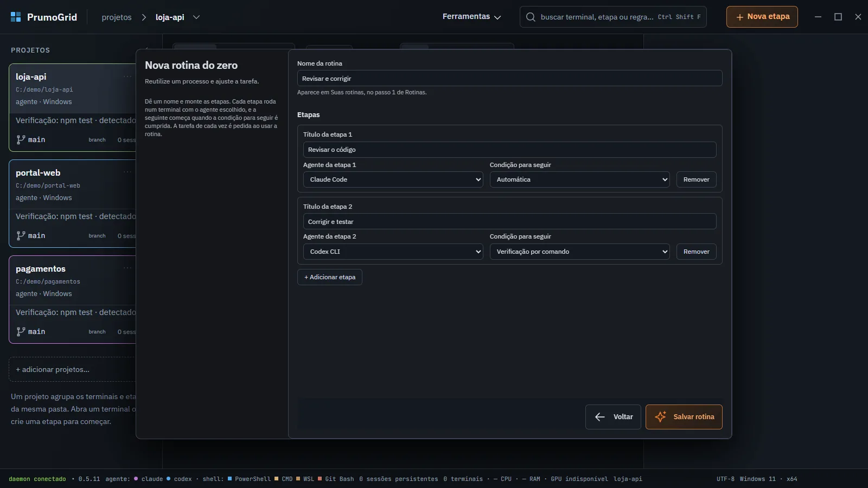868x488 pixels.
Task: Open the loja-api card's three-dots menu
Action: [x=127, y=76]
